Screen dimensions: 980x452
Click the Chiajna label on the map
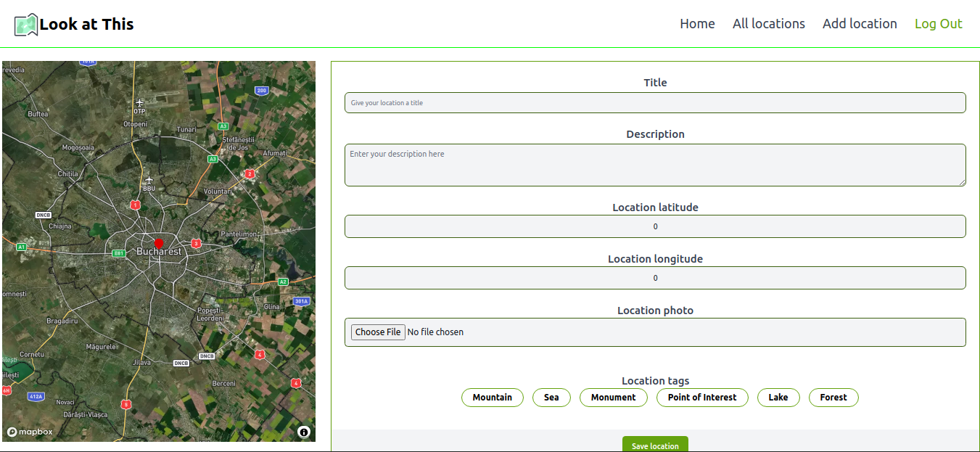(60, 226)
